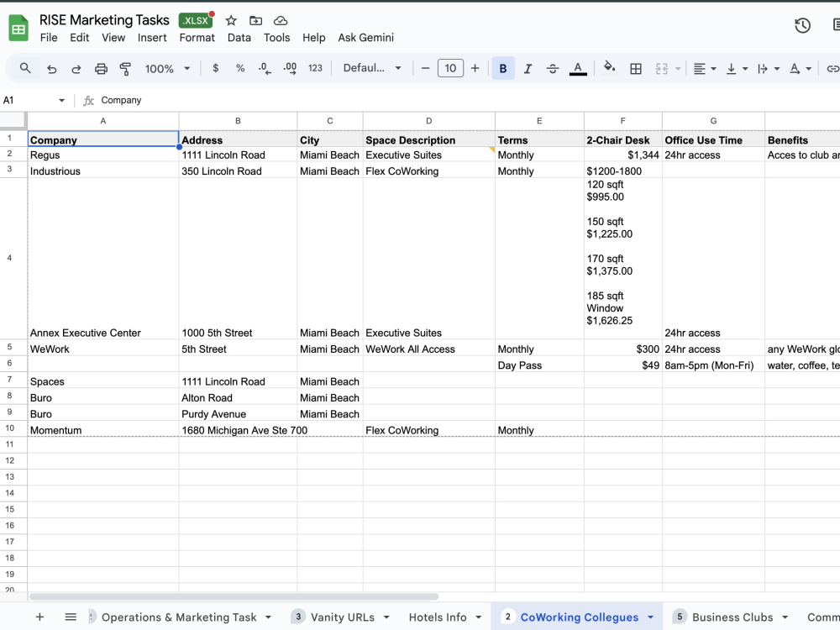Click the merge cells icon
This screenshot has width=840, height=630.
pyautogui.click(x=662, y=69)
